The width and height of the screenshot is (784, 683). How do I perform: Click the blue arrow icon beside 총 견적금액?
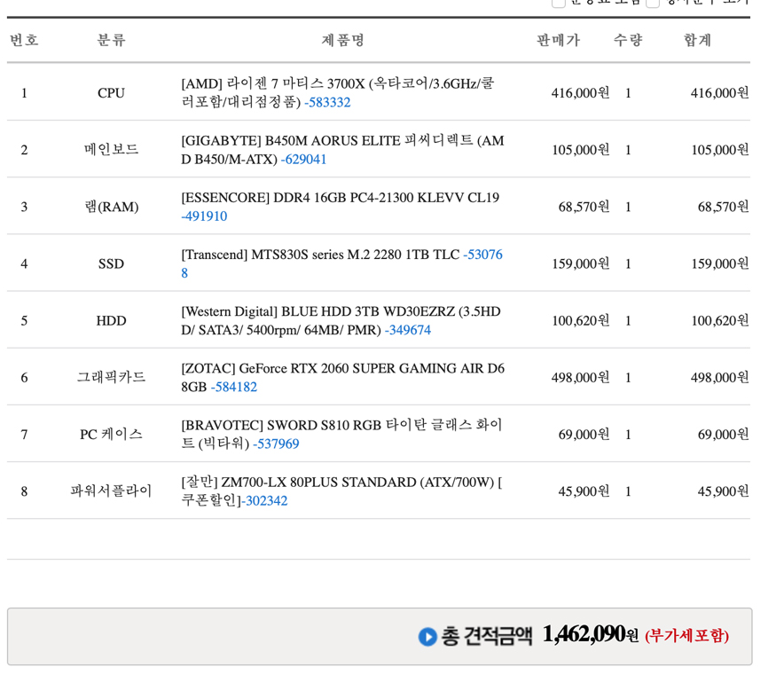(427, 637)
